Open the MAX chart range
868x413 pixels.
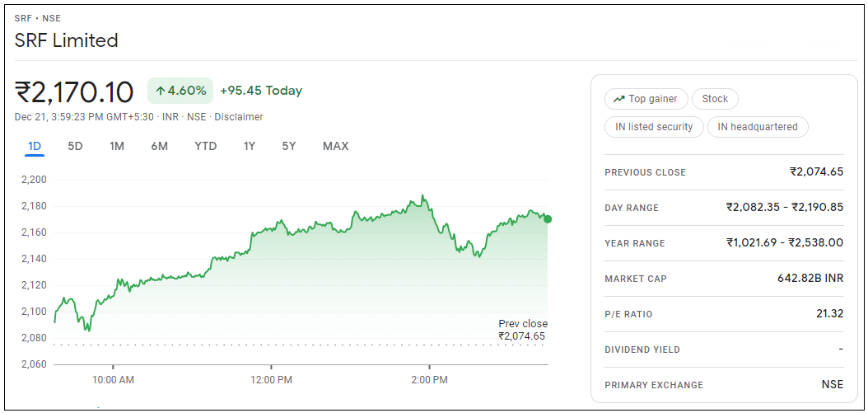point(335,147)
